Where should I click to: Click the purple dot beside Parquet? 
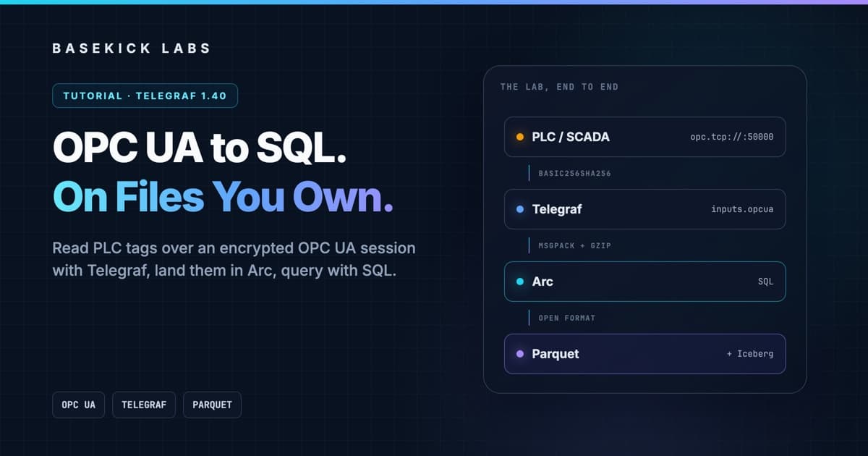tap(520, 354)
